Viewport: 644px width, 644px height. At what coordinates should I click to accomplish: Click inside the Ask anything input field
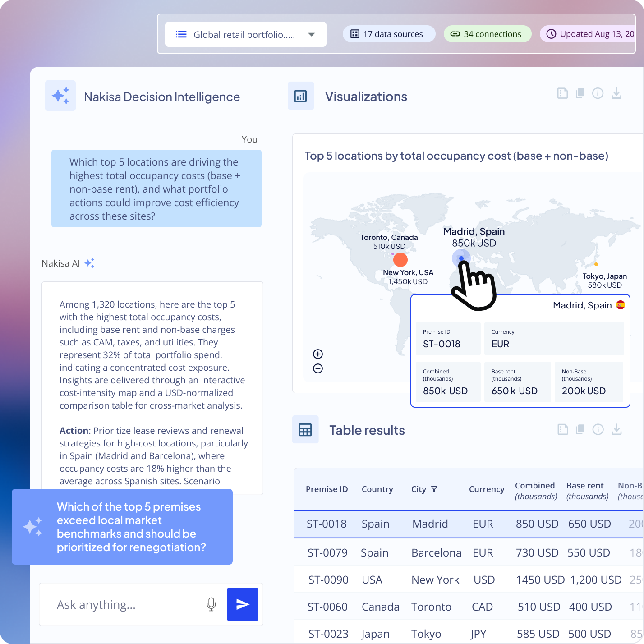[x=113, y=604]
